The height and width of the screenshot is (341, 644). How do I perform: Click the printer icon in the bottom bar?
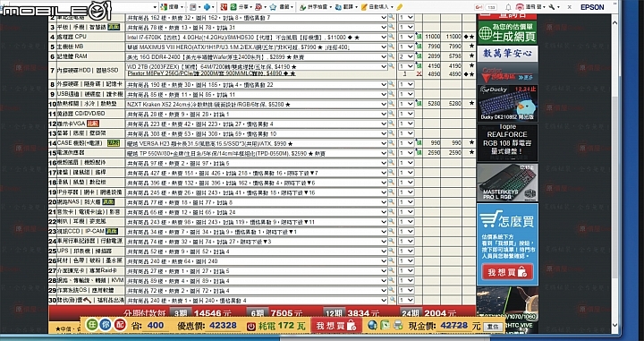pos(397,326)
